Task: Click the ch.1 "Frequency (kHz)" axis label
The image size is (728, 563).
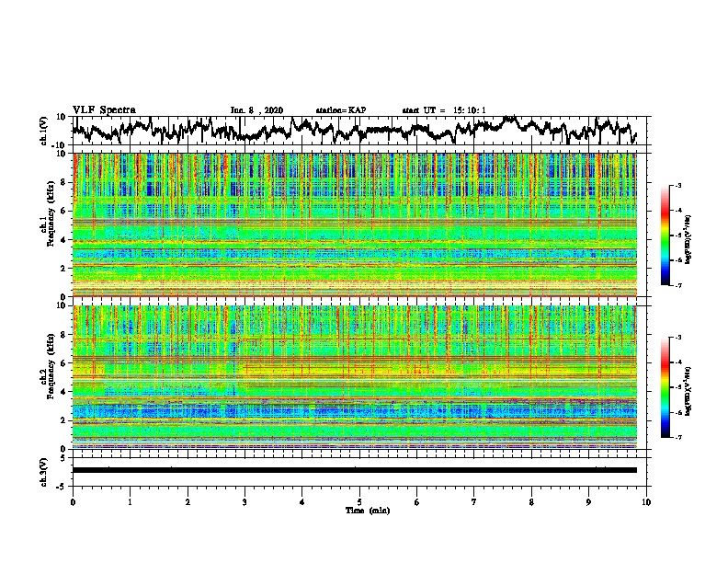Action: pyautogui.click(x=51, y=214)
